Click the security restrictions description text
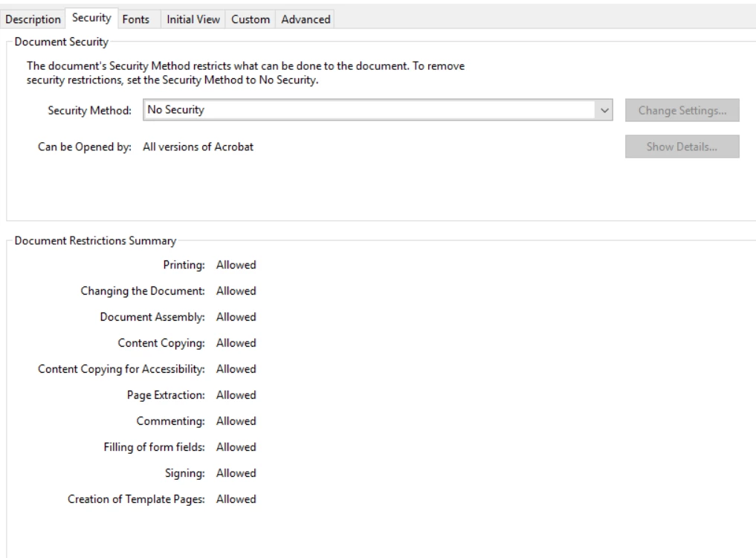This screenshot has width=756, height=558. click(x=245, y=73)
